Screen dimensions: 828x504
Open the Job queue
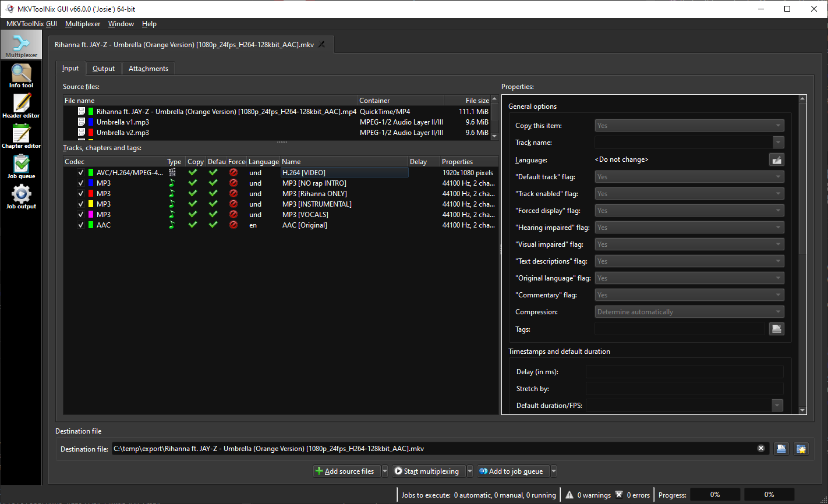(21, 166)
